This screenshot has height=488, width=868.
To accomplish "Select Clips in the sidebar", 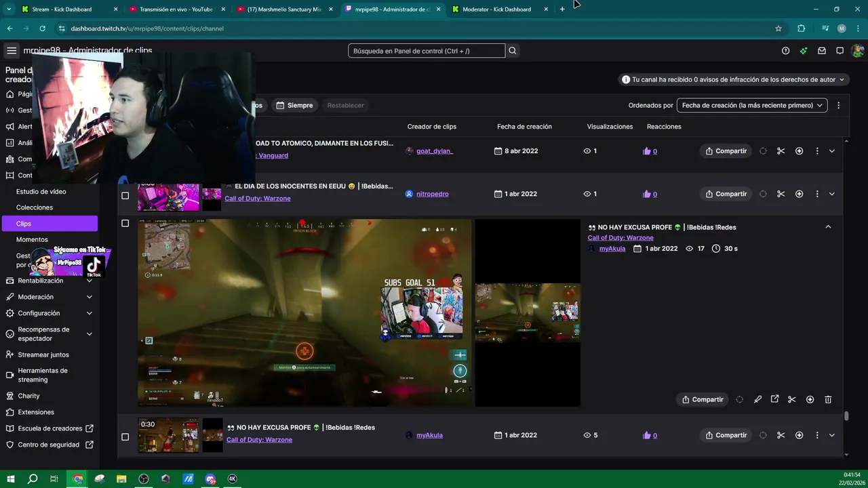I will tap(49, 224).
